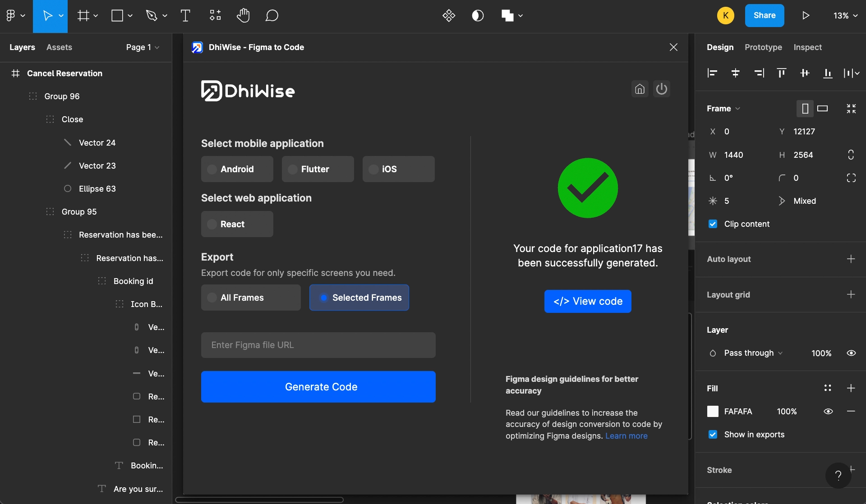Click View code button

(x=588, y=301)
